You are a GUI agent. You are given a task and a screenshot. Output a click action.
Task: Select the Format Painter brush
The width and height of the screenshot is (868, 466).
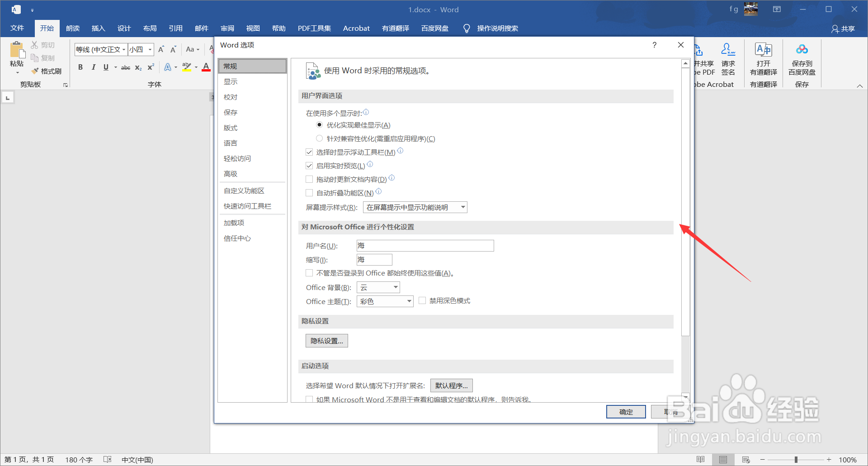click(35, 71)
